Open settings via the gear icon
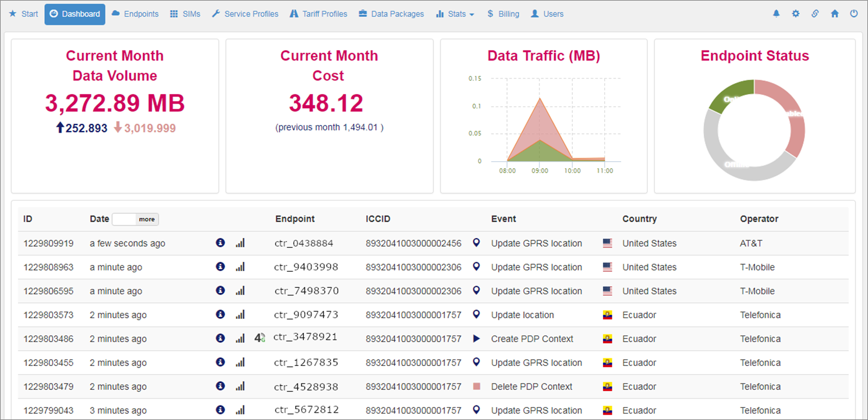868x420 pixels. [x=796, y=14]
